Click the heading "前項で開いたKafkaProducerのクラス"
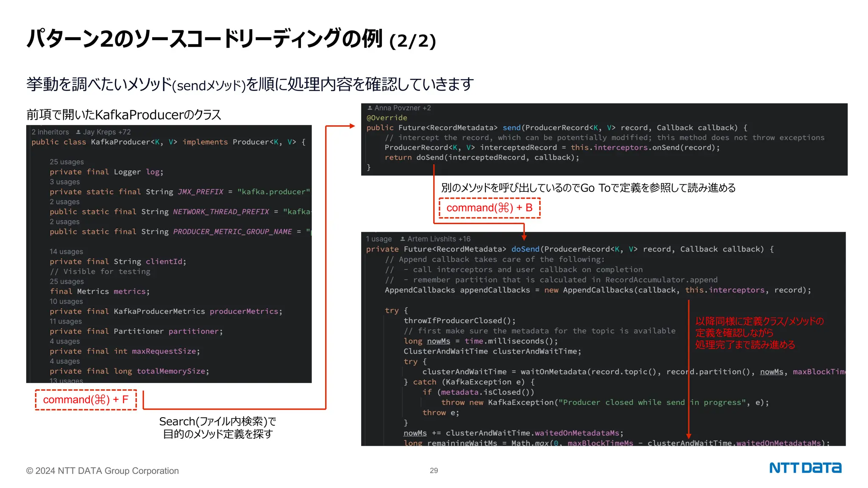The width and height of the screenshot is (868, 488). [x=124, y=115]
